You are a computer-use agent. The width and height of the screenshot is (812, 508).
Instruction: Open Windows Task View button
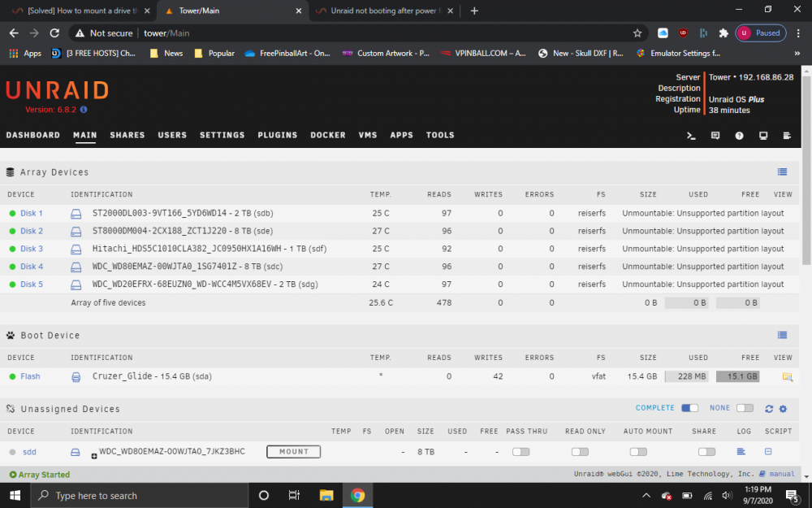(294, 496)
